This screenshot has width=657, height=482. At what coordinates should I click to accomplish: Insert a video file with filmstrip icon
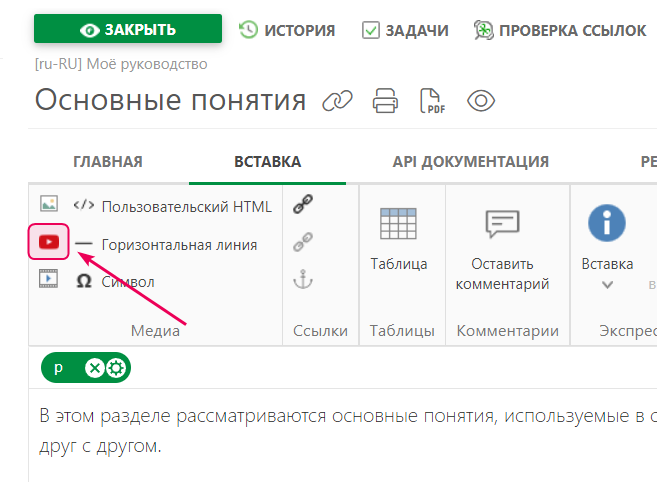[49, 279]
